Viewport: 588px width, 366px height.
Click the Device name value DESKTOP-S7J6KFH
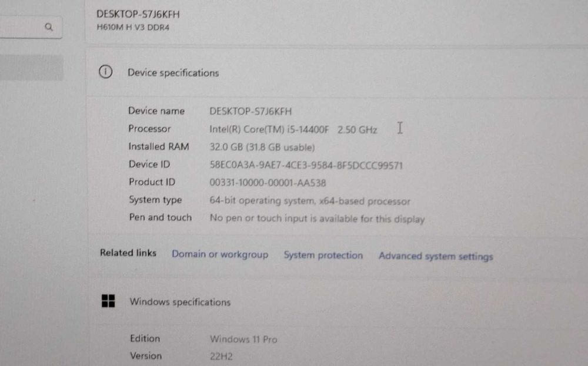tap(250, 111)
